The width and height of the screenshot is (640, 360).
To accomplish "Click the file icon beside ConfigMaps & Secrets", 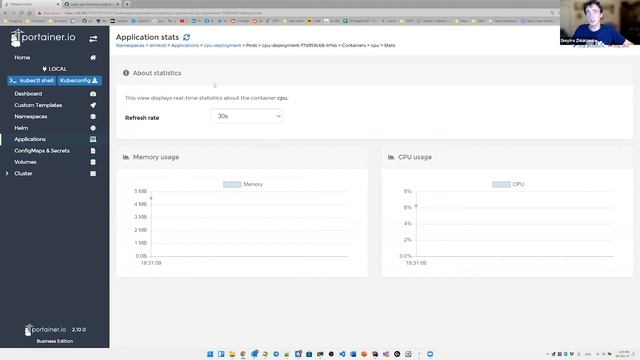I will 93,151.
